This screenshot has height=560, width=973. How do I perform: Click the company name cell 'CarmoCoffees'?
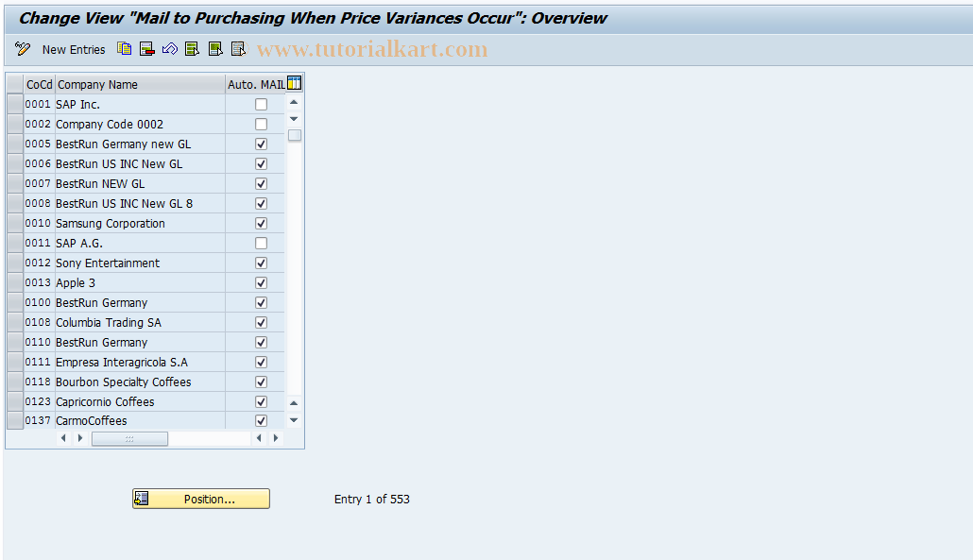pos(140,420)
